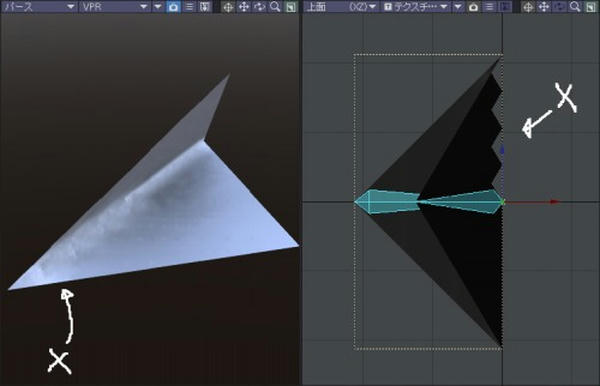
Task: Open the 上面 (XZ) view type dropdown
Action: (x=341, y=7)
